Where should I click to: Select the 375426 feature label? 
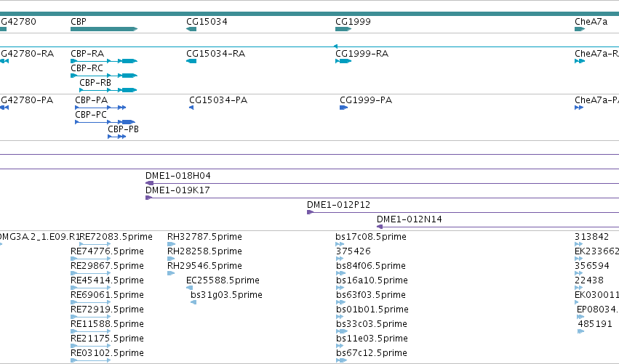point(354,251)
